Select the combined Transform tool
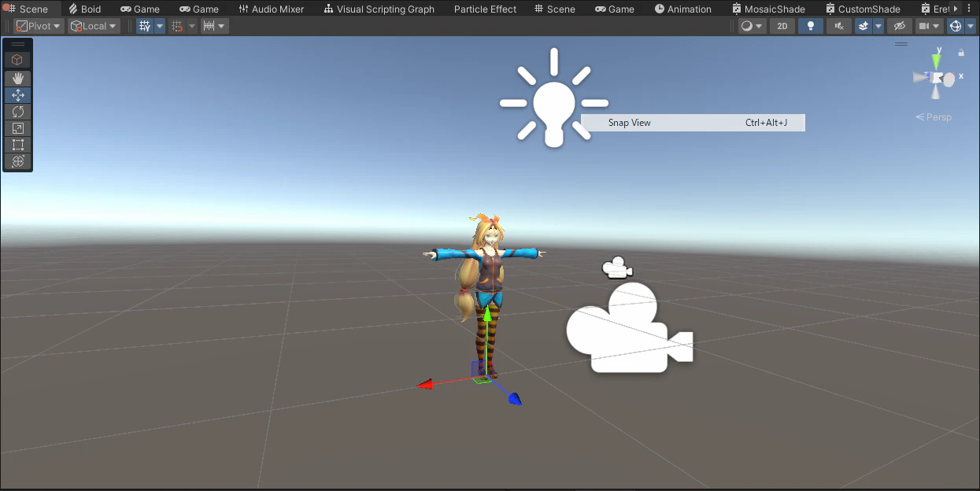 tap(17, 161)
